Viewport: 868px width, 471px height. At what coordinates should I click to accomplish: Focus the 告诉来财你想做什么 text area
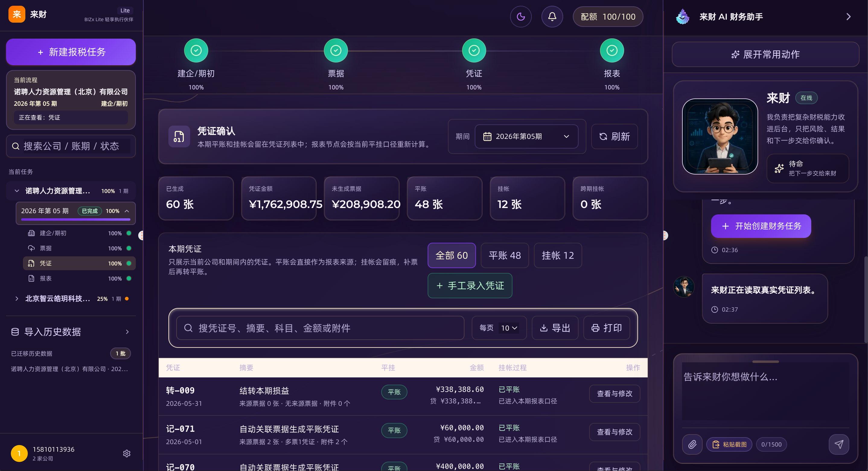point(765,391)
